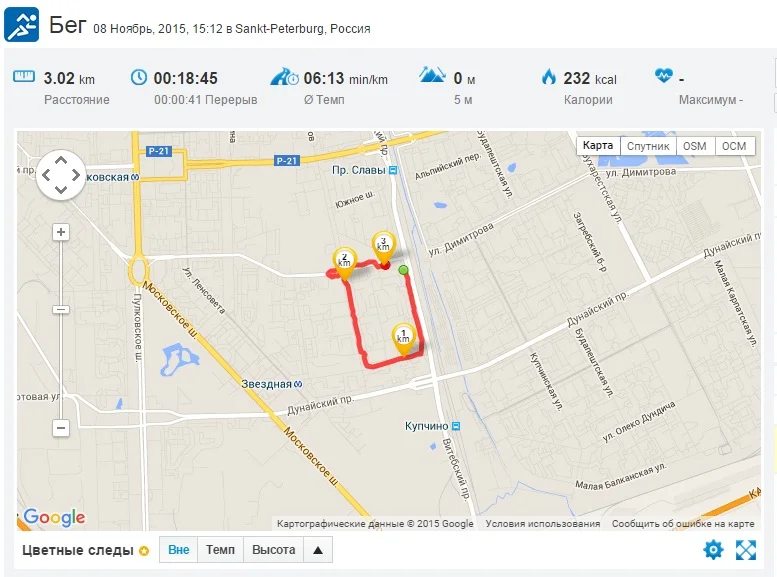This screenshot has height=577, width=777.
Task: Switch map view to Спутник
Action: (648, 146)
